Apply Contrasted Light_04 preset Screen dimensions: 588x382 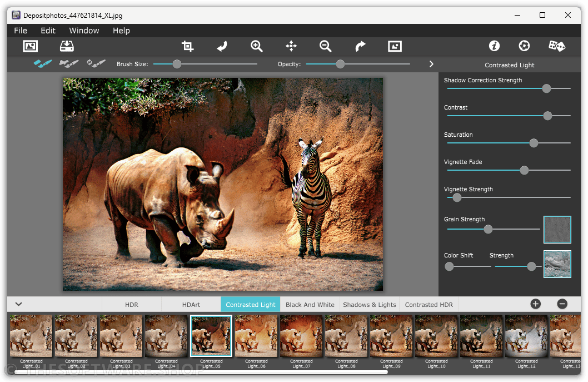[x=166, y=336]
